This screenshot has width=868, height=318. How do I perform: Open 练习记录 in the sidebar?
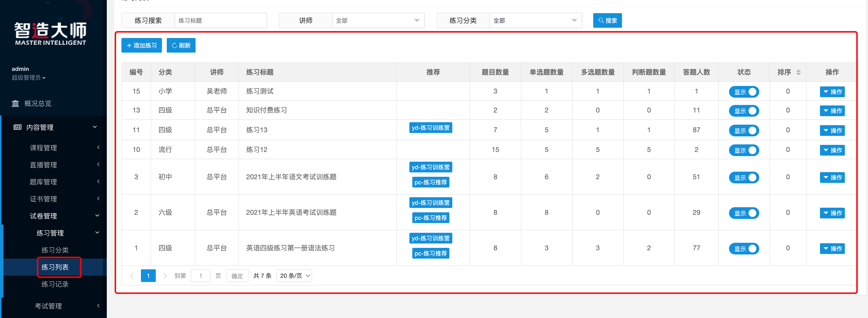[55, 284]
